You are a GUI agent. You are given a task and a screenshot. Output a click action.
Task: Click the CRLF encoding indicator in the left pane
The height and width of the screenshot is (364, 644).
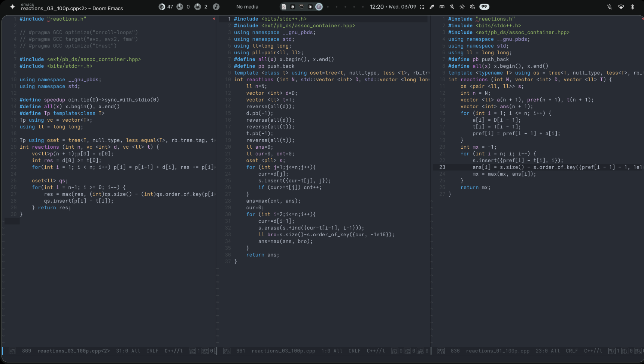152,351
